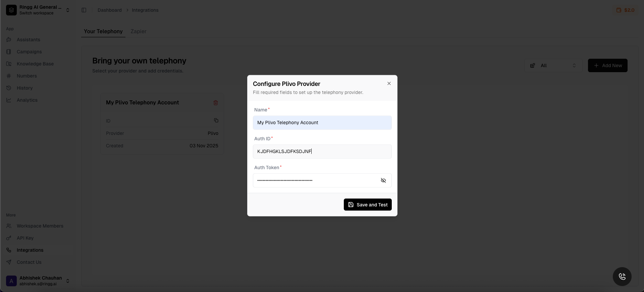
Task: Open the All provider filter dropdown
Action: tap(553, 65)
